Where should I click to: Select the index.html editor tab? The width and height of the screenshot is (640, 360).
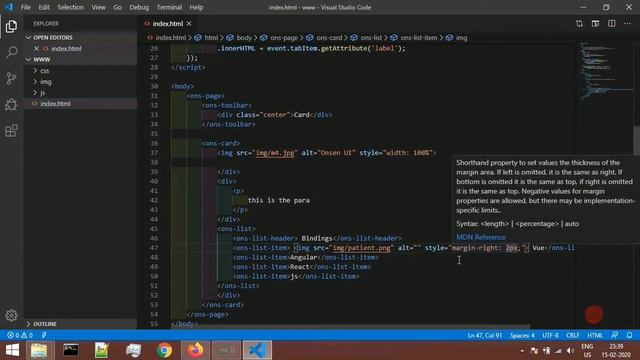(168, 24)
